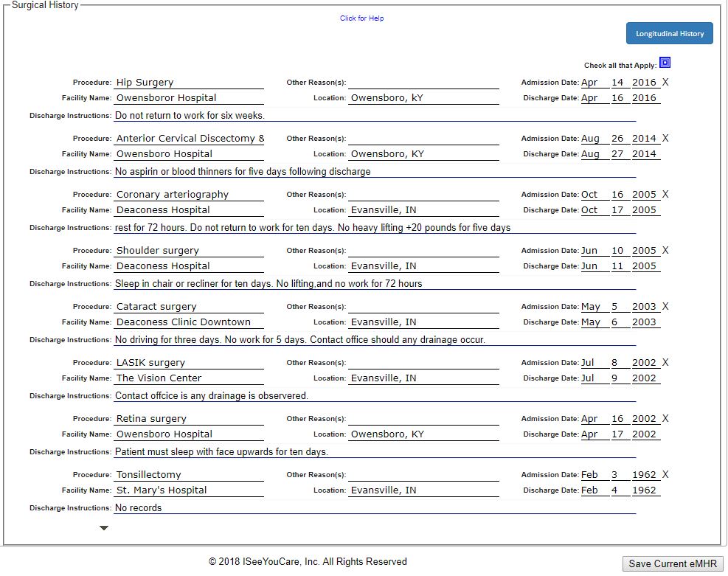This screenshot has width=728, height=576.
Task: Edit no driving for three days instructions
Action: pyautogui.click(x=375, y=340)
